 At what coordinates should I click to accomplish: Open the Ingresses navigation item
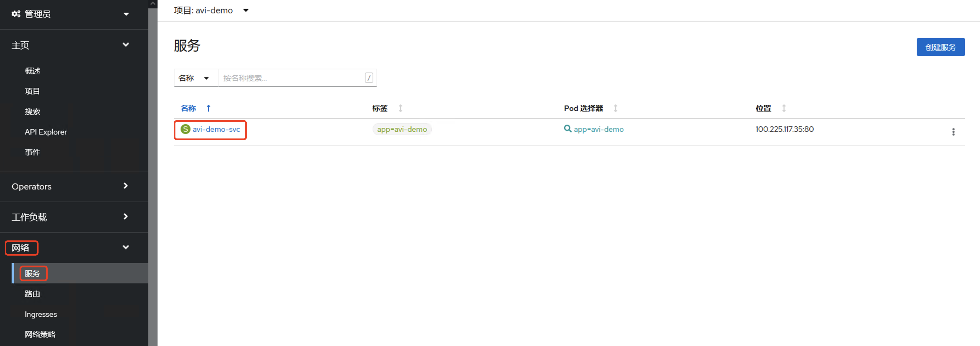click(41, 314)
